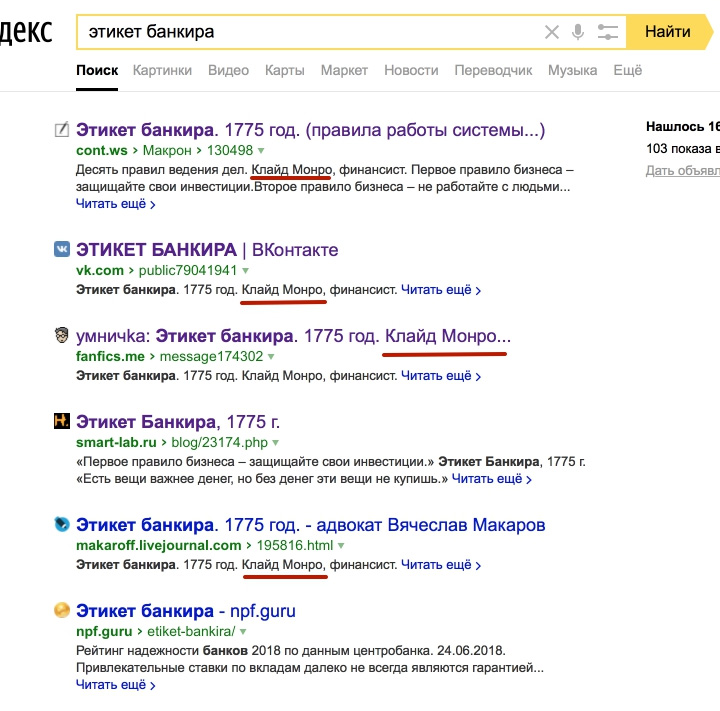
Task: Click the smart-lab.ru domain link
Action: coord(116,442)
